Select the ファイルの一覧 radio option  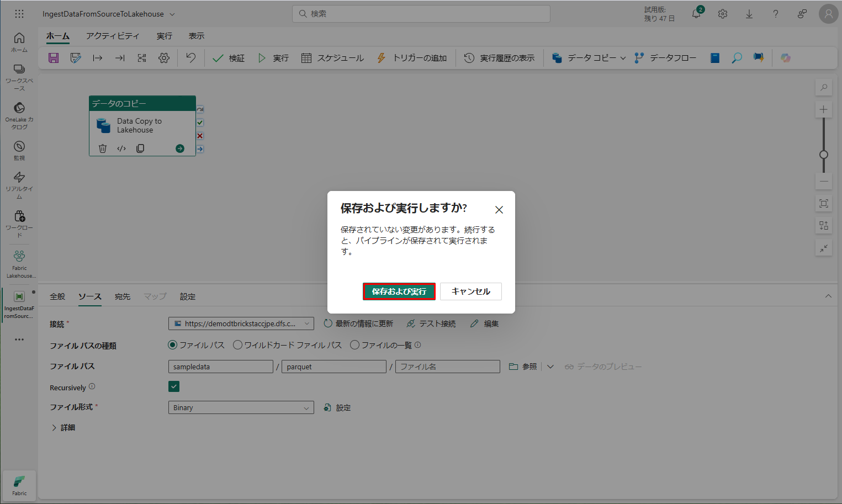tap(355, 345)
